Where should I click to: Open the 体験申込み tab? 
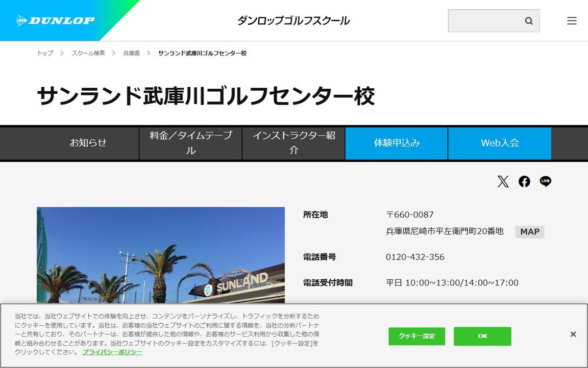[x=396, y=143]
